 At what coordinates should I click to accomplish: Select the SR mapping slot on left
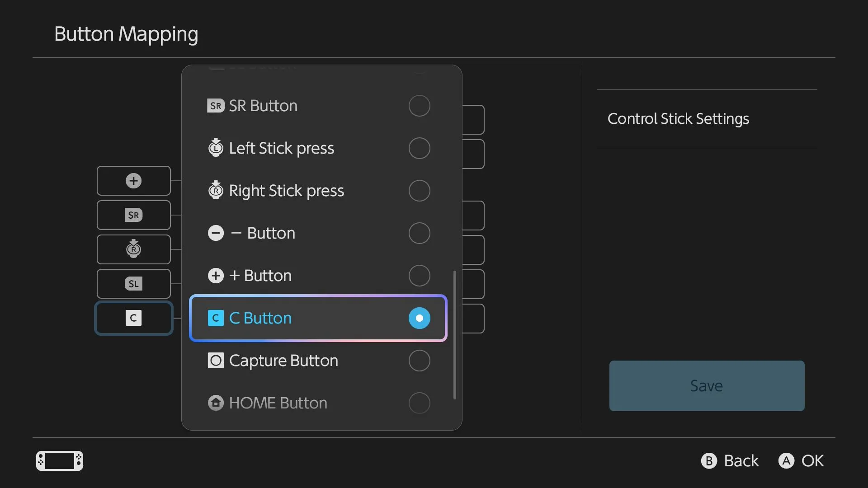pyautogui.click(x=133, y=215)
